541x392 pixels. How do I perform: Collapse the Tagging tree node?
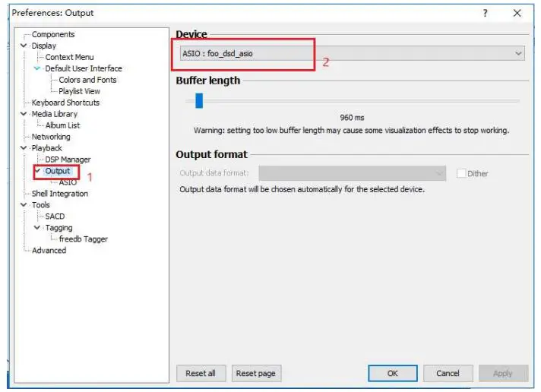tap(37, 228)
